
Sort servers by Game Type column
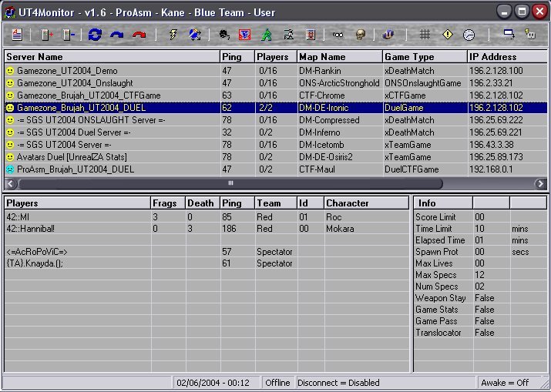(x=425, y=57)
